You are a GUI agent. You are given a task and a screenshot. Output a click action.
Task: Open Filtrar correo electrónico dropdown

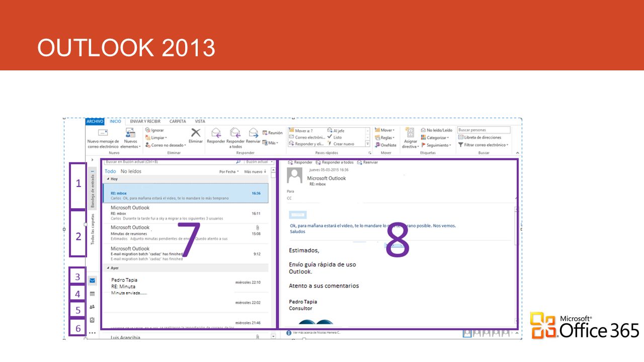(484, 145)
